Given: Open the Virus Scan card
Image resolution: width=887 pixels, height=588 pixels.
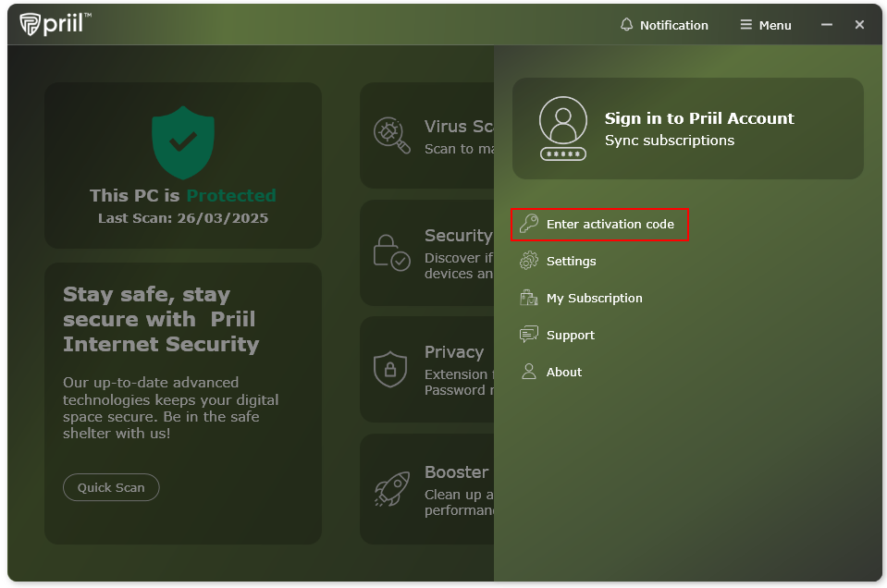Looking at the screenshot, I should tap(435, 135).
